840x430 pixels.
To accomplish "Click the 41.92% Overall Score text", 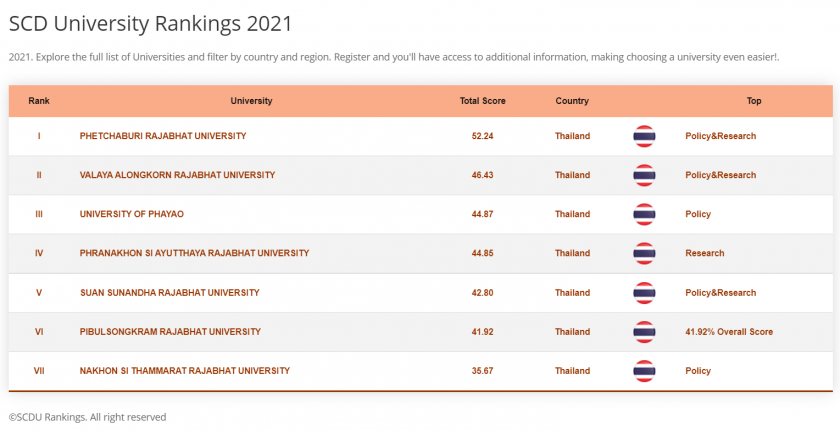I will pyautogui.click(x=728, y=332).
